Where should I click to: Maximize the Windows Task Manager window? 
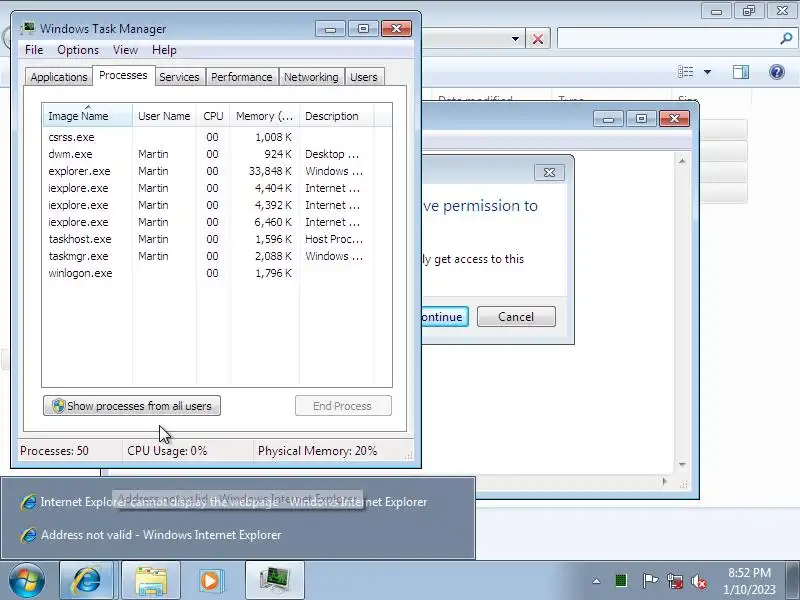[x=363, y=29]
